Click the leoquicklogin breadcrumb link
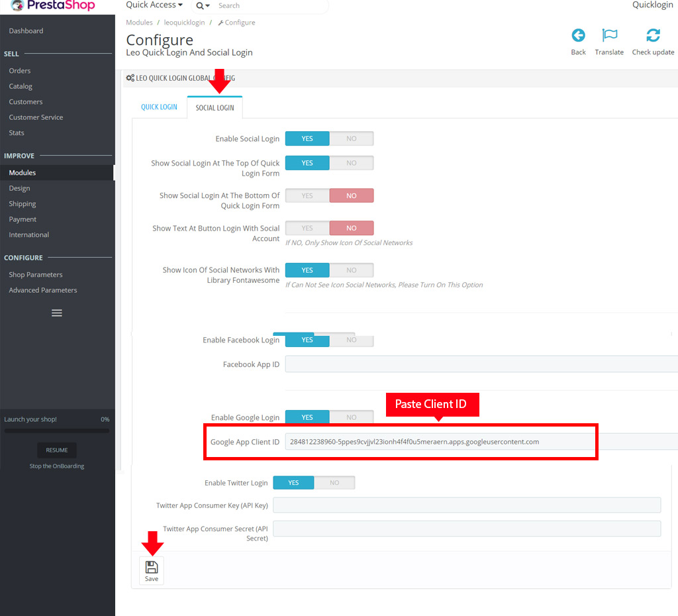This screenshot has height=616, width=678. 184,23
